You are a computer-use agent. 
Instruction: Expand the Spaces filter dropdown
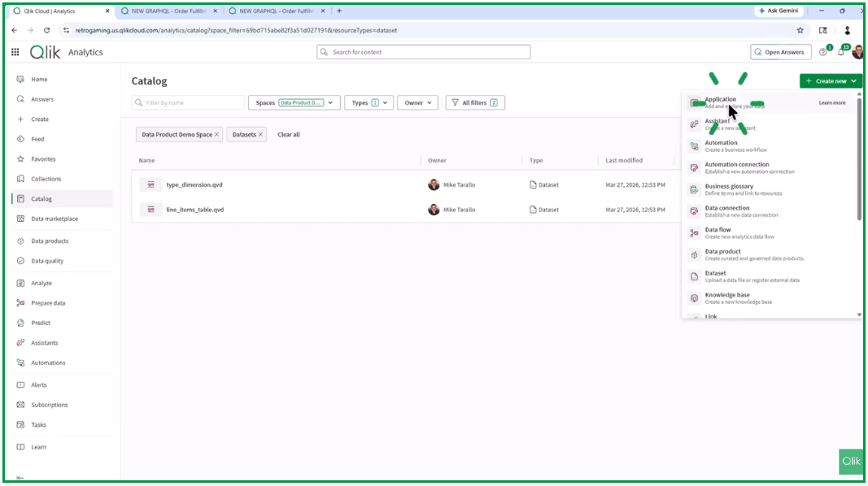pos(294,103)
